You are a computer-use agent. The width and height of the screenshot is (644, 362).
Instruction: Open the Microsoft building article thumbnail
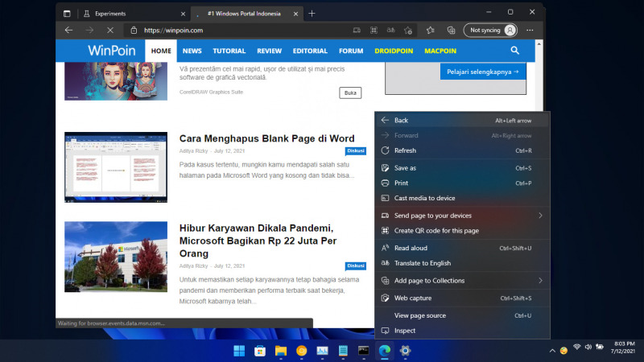tap(116, 257)
